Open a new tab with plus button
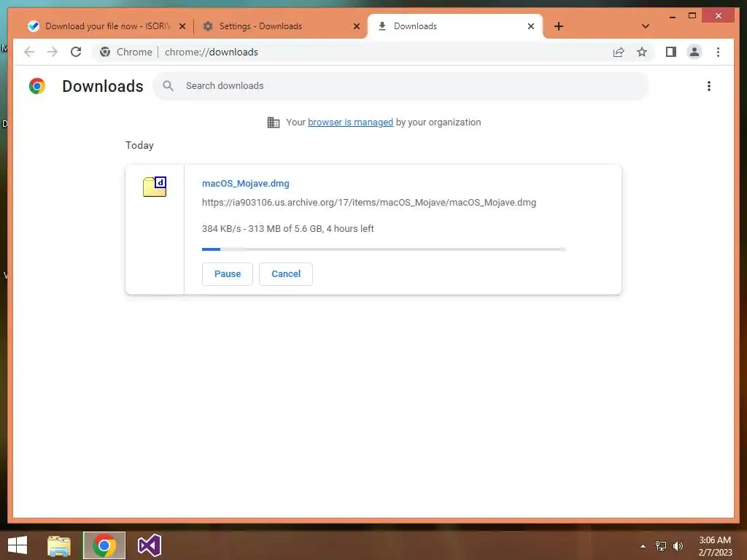Screen dimensions: 747x560 [558, 26]
